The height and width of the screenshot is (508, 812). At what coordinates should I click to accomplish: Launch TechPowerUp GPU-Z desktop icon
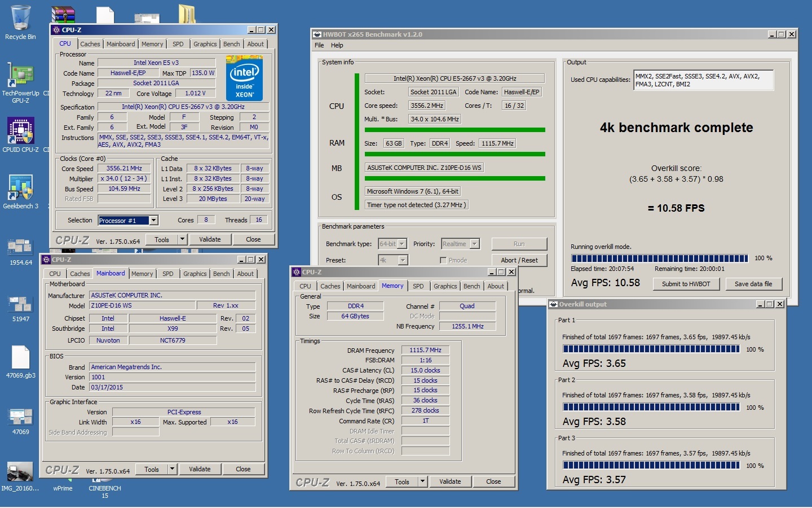(x=20, y=82)
